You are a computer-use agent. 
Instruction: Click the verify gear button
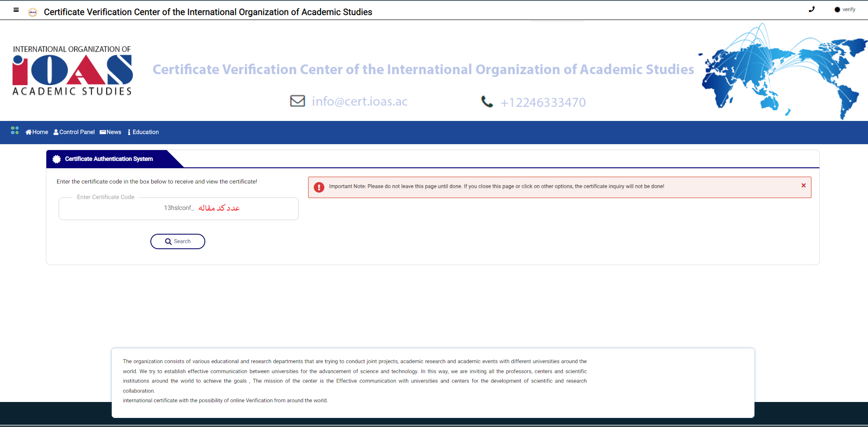tap(844, 10)
